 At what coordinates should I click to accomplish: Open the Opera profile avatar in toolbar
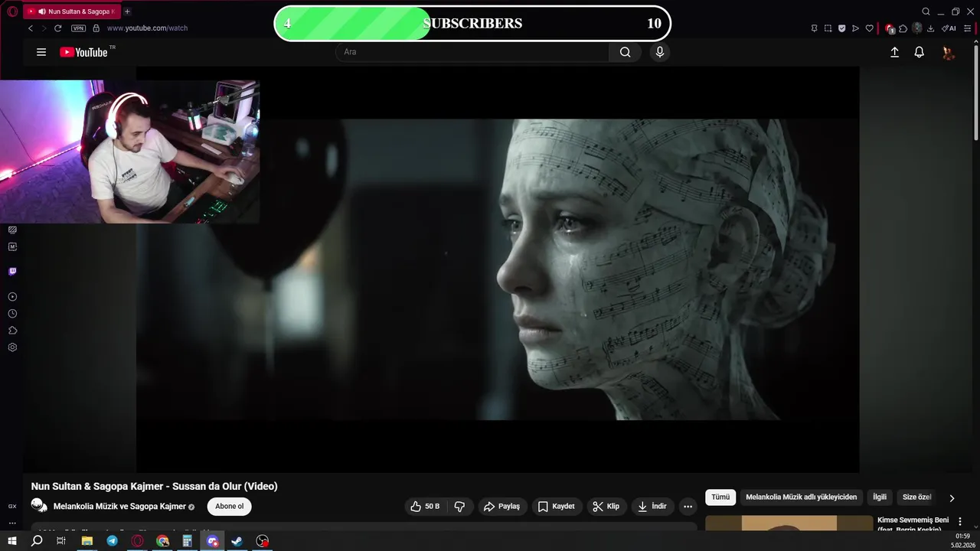(917, 28)
